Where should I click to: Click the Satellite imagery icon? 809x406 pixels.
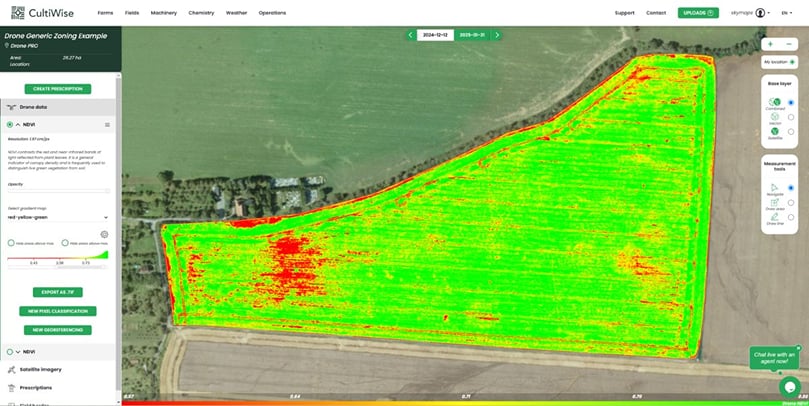[x=11, y=369]
